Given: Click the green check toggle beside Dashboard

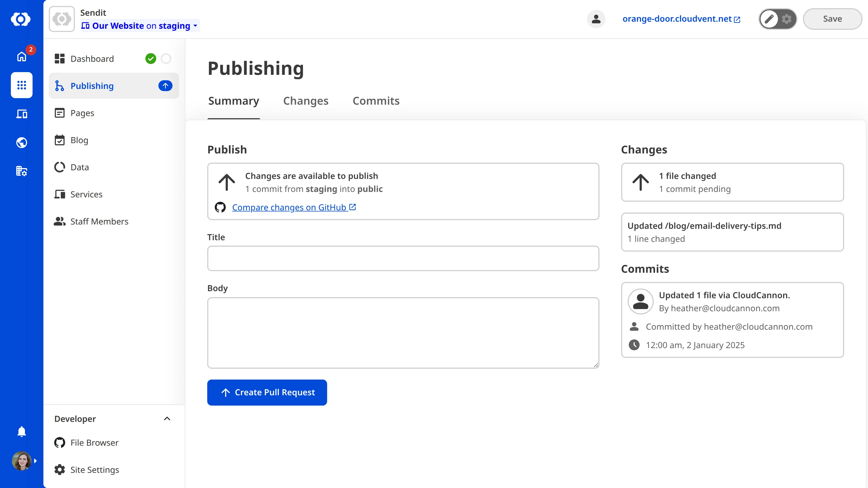Looking at the screenshot, I should click(151, 58).
